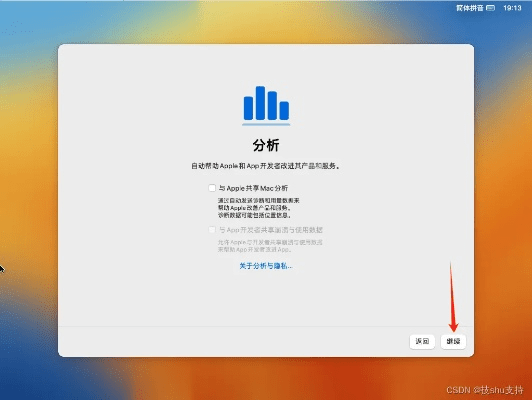The height and width of the screenshot is (400, 532).
Task: Click the 分析 heading text
Action: click(266, 145)
